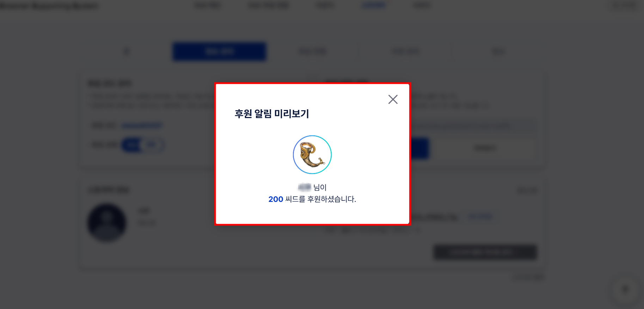Click the blurred blue link text above the switch
The width and height of the screenshot is (644, 309).
coord(141,125)
